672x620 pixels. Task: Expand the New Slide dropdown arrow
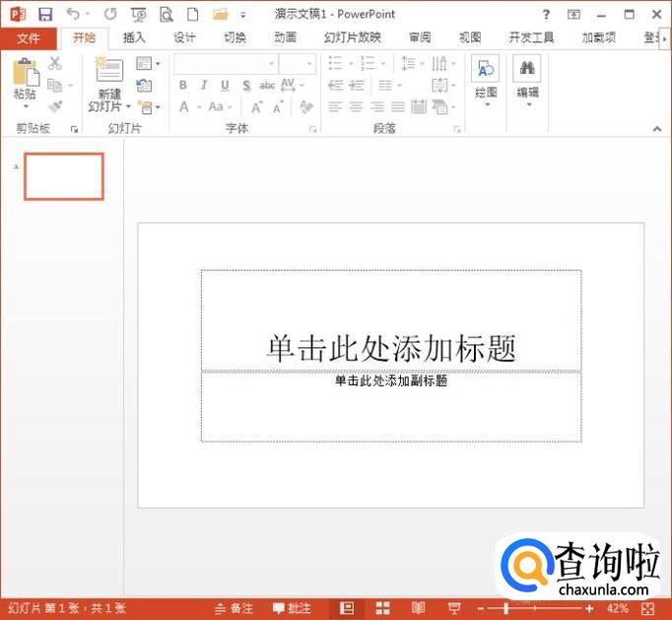(x=128, y=106)
